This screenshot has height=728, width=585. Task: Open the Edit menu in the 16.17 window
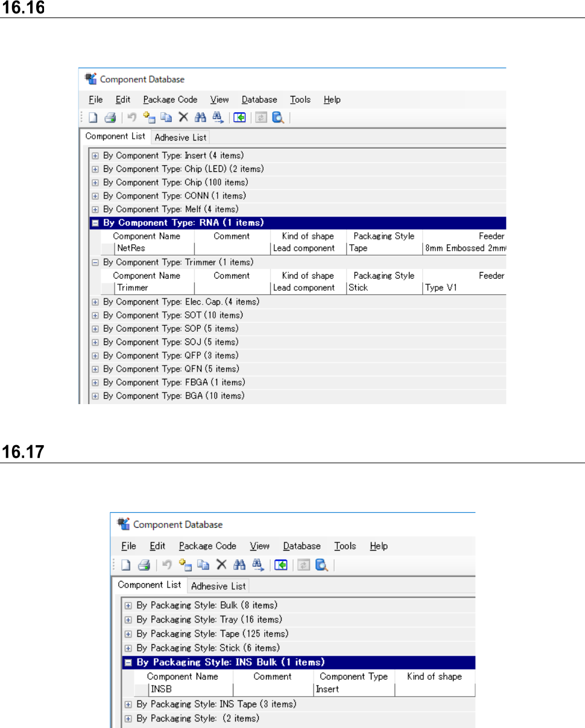click(x=157, y=546)
